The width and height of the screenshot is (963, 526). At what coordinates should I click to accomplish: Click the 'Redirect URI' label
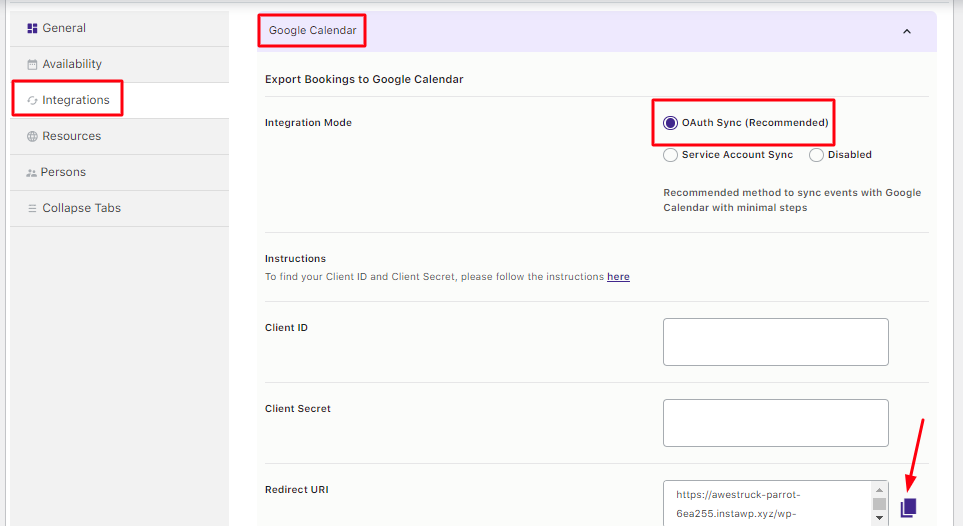[x=297, y=490]
